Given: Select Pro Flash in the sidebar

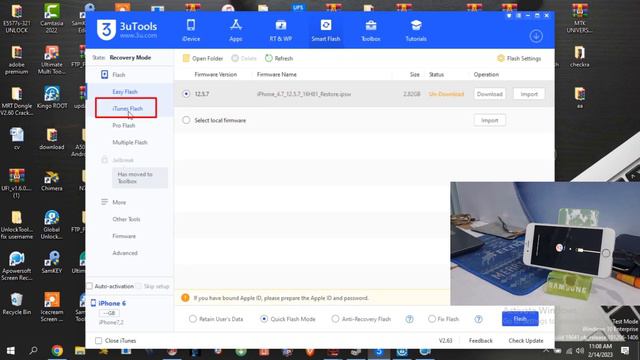Looking at the screenshot, I should (x=124, y=125).
